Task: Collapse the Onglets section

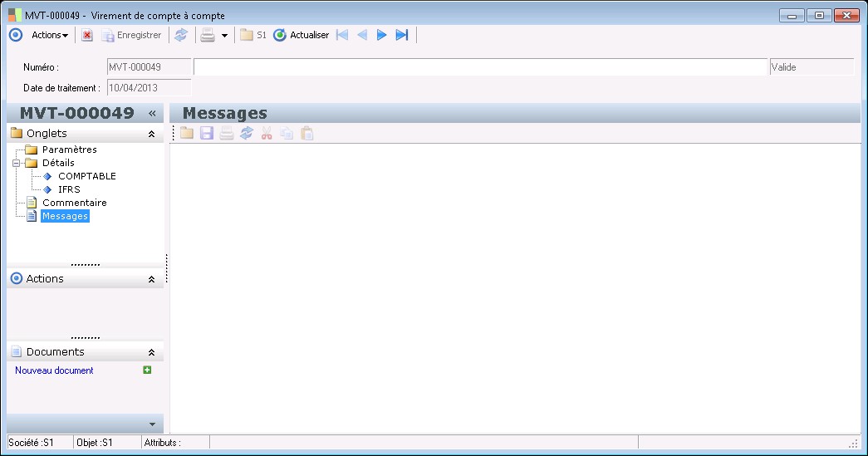Action: [x=151, y=134]
